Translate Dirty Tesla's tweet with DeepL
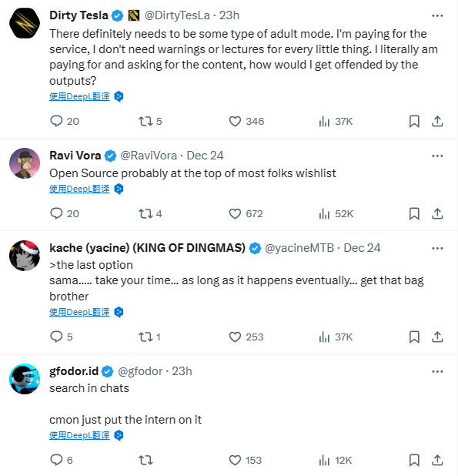 79,96
